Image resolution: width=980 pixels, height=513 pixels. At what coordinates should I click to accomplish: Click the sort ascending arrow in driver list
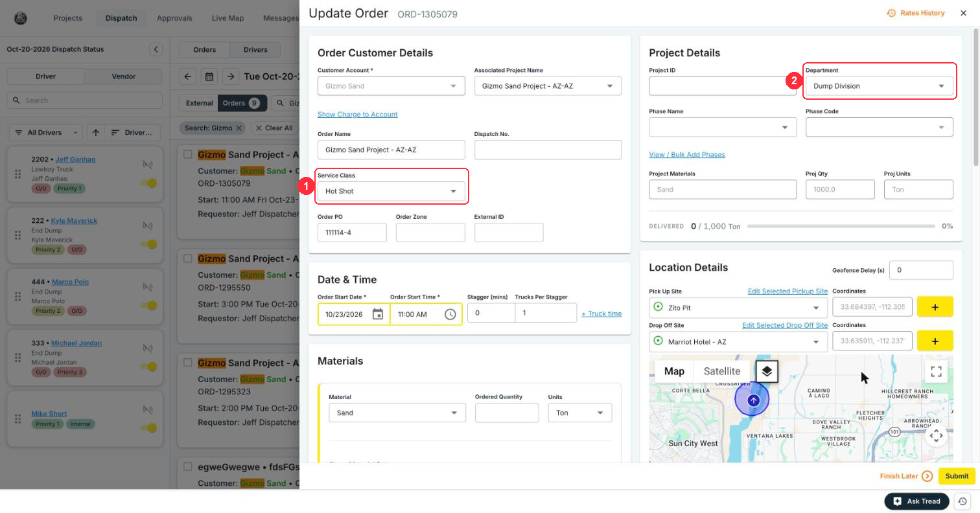tap(96, 132)
